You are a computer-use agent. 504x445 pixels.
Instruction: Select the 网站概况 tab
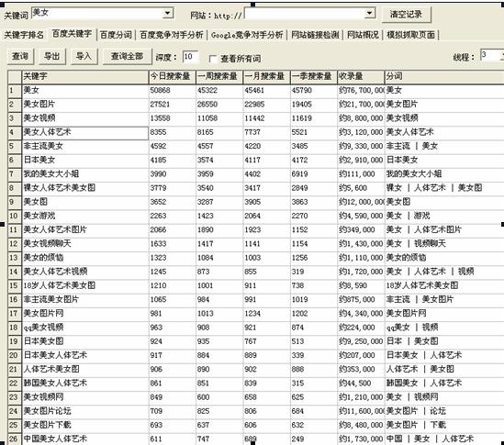(363, 35)
